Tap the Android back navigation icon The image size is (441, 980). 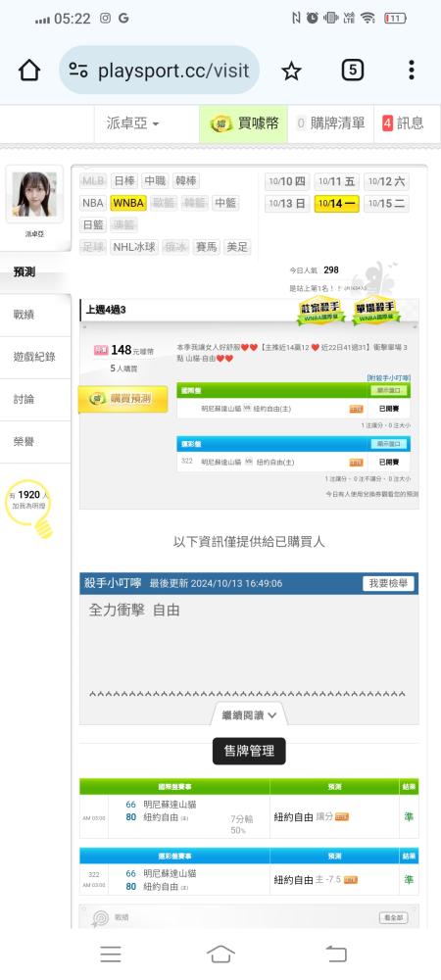tap(336, 954)
